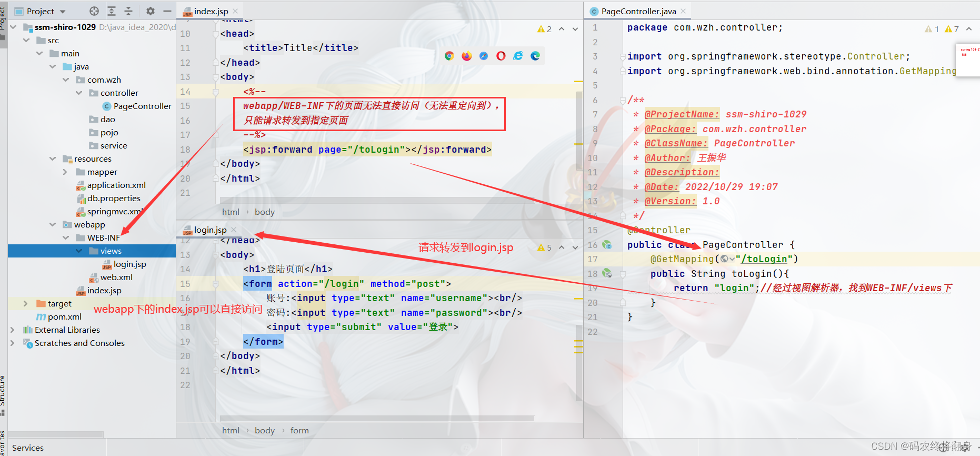This screenshot has height=456, width=980.
Task: Expand the mapper folder
Action: 65,172
